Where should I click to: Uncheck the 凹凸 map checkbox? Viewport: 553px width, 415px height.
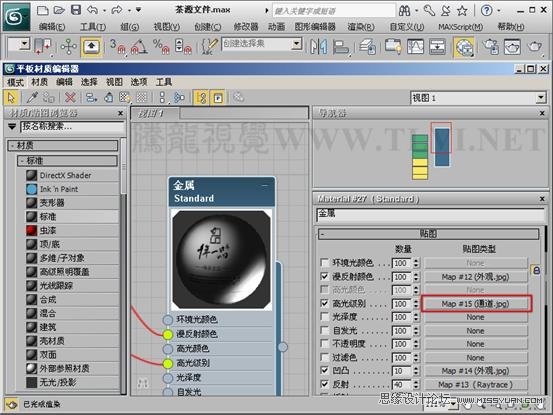pos(324,371)
